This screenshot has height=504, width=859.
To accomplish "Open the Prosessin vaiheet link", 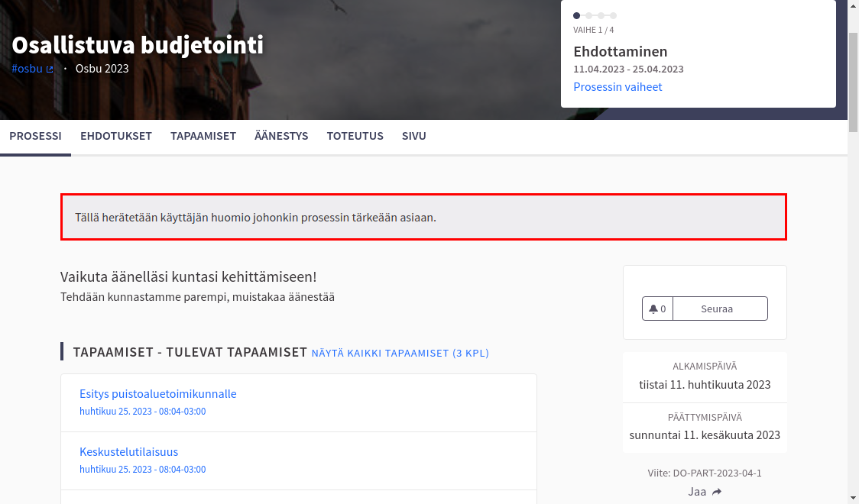I will tap(618, 87).
